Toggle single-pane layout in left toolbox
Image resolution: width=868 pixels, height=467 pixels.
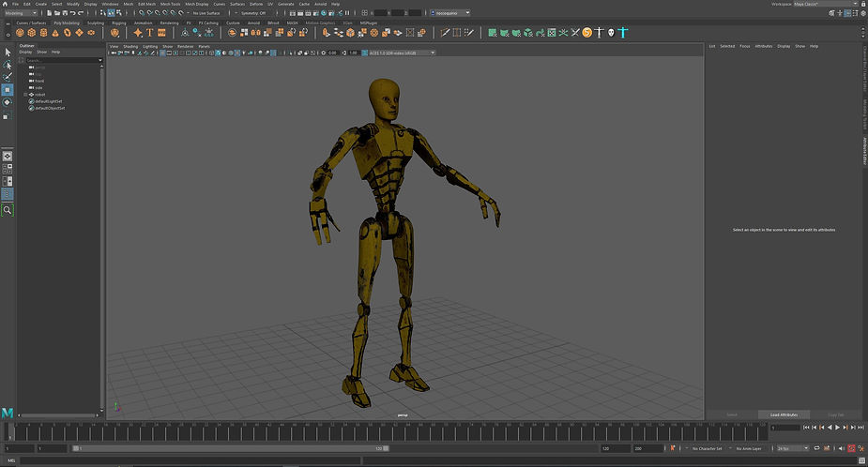(8, 156)
